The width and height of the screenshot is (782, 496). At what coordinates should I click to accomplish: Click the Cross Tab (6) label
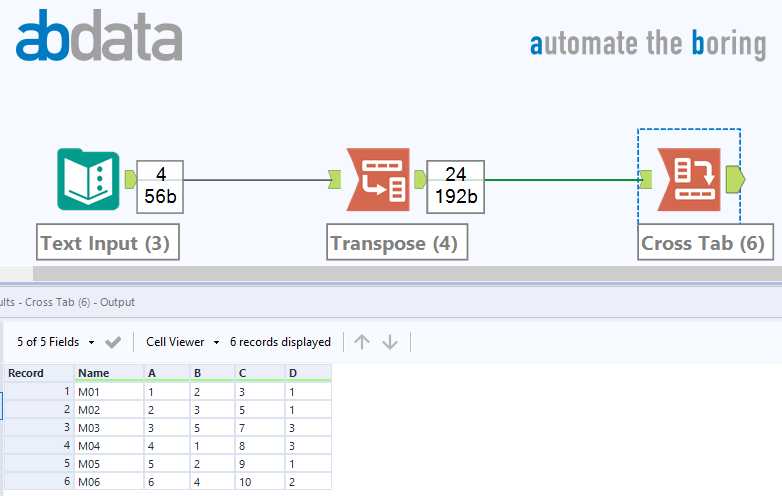[x=706, y=242]
